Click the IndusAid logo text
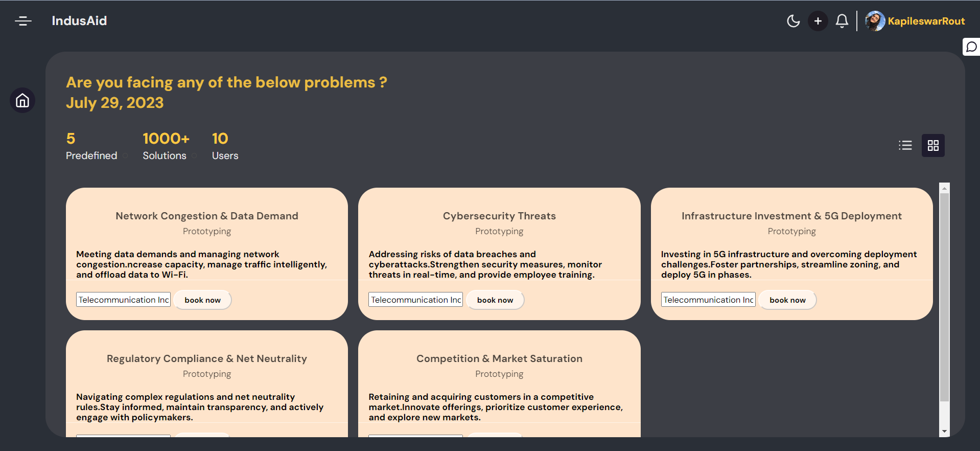The width and height of the screenshot is (980, 451). tap(79, 21)
